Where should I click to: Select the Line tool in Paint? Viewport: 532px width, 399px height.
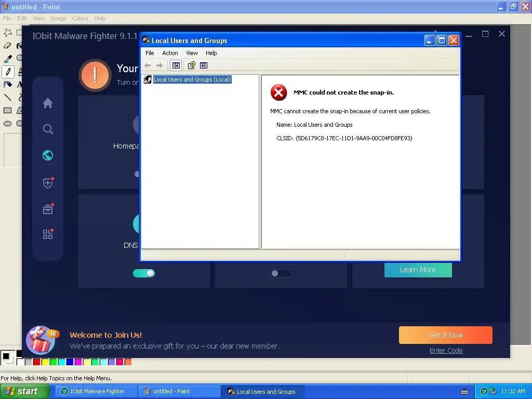point(8,97)
